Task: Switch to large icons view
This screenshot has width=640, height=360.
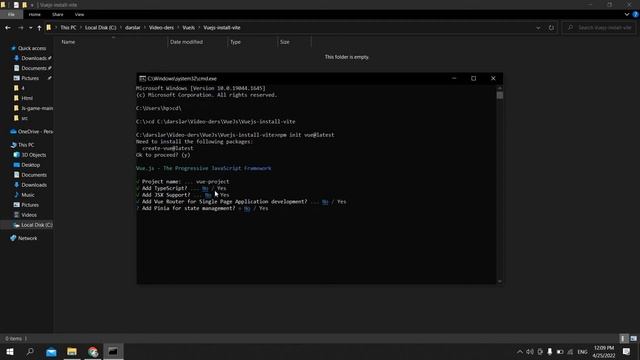Action: [x=633, y=338]
